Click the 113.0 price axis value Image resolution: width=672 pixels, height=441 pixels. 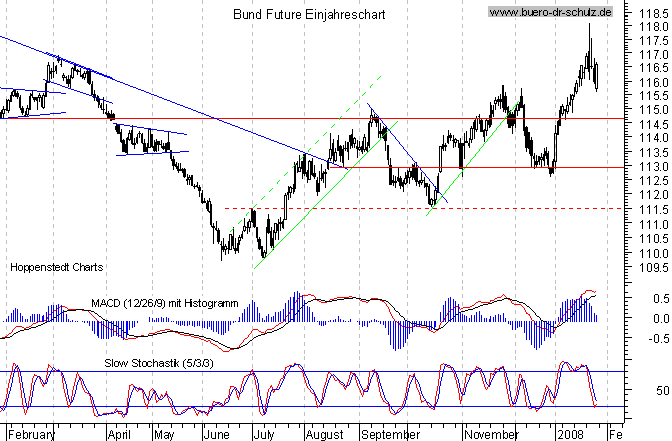click(653, 167)
